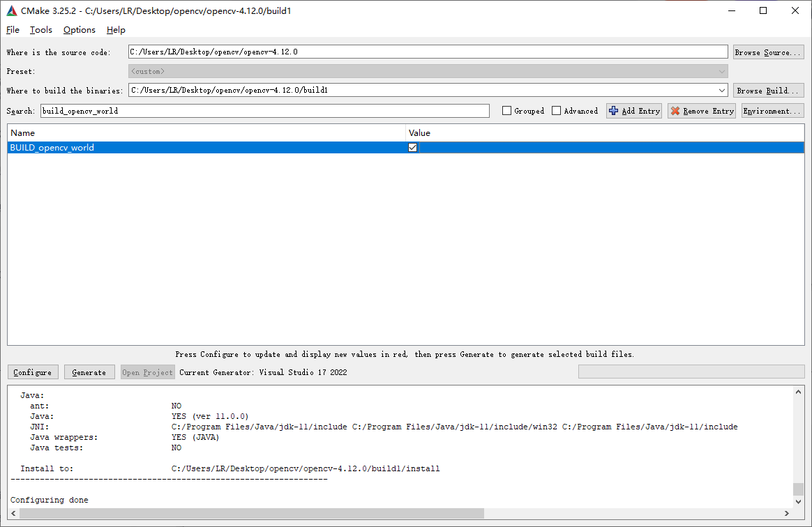Image resolution: width=812 pixels, height=527 pixels.
Task: Click inside the Search input field
Action: [265, 110]
